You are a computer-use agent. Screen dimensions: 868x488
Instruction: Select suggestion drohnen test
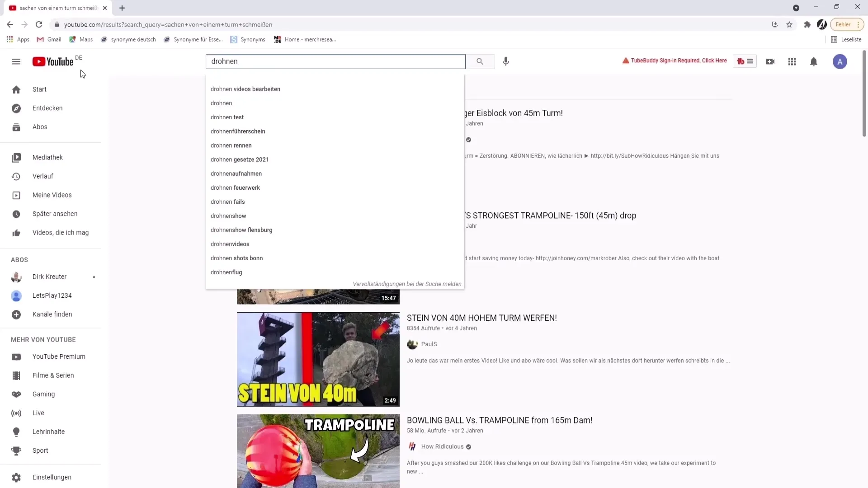pyautogui.click(x=335, y=117)
